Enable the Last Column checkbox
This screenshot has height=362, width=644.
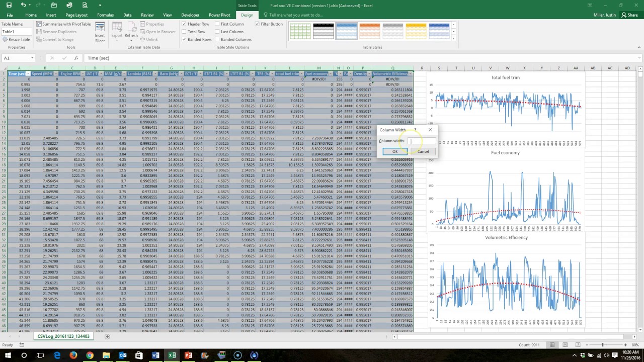(x=217, y=32)
